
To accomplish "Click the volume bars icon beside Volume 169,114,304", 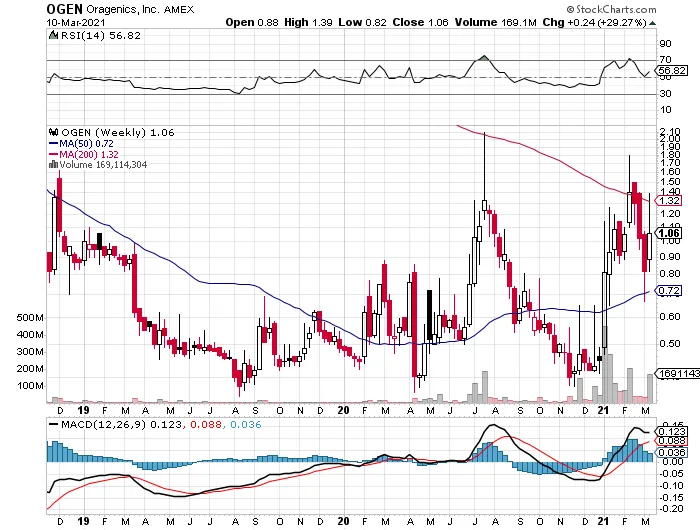I will pyautogui.click(x=53, y=164).
